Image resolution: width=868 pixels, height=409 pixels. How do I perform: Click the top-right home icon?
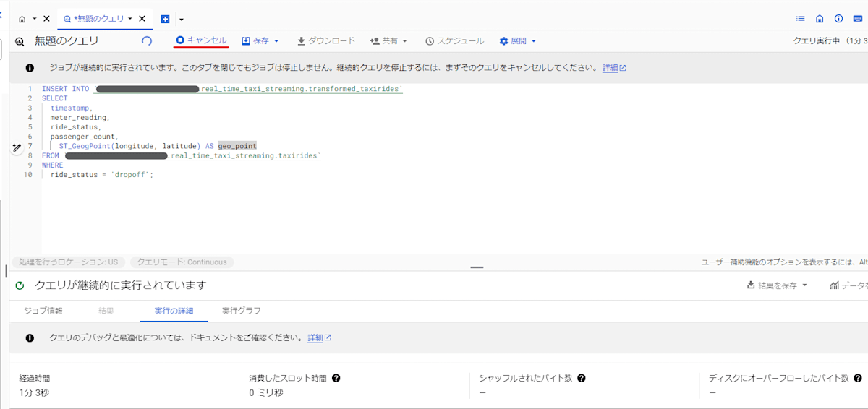click(x=820, y=19)
